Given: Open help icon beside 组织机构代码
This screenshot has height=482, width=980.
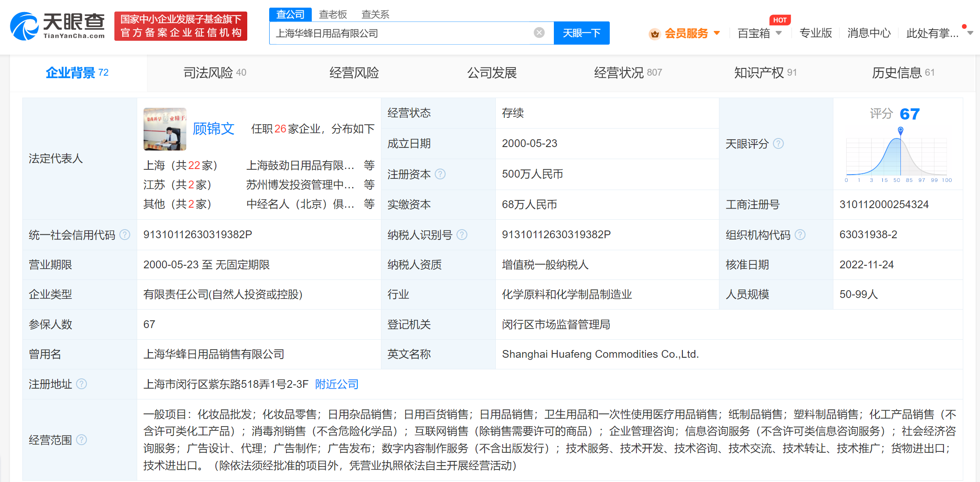Looking at the screenshot, I should [x=800, y=235].
